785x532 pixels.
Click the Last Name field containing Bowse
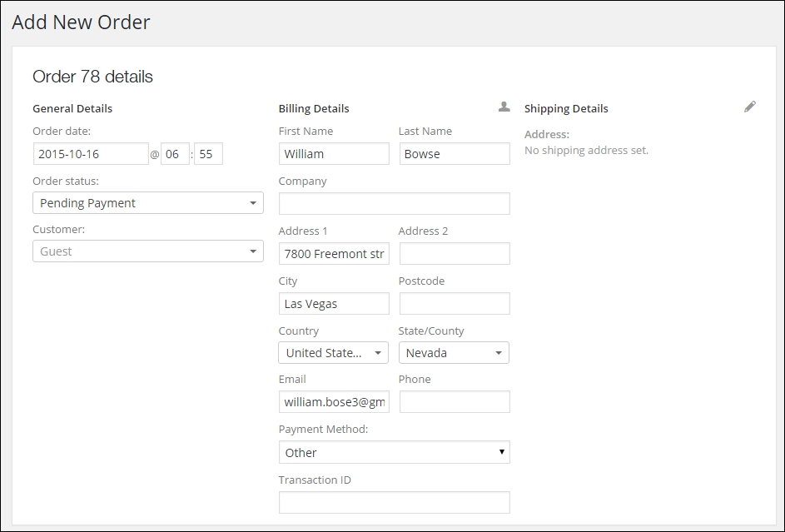(x=454, y=153)
